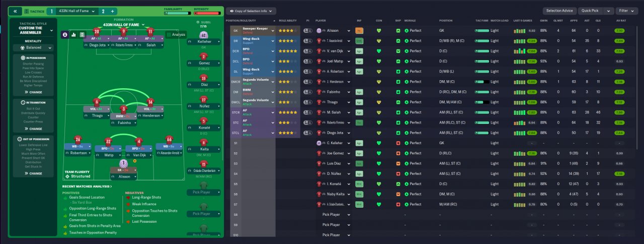644x244 pixels.
Task: Click Kelleher's number 62 goalkeeper shirt in the subs
Action: 203,35
